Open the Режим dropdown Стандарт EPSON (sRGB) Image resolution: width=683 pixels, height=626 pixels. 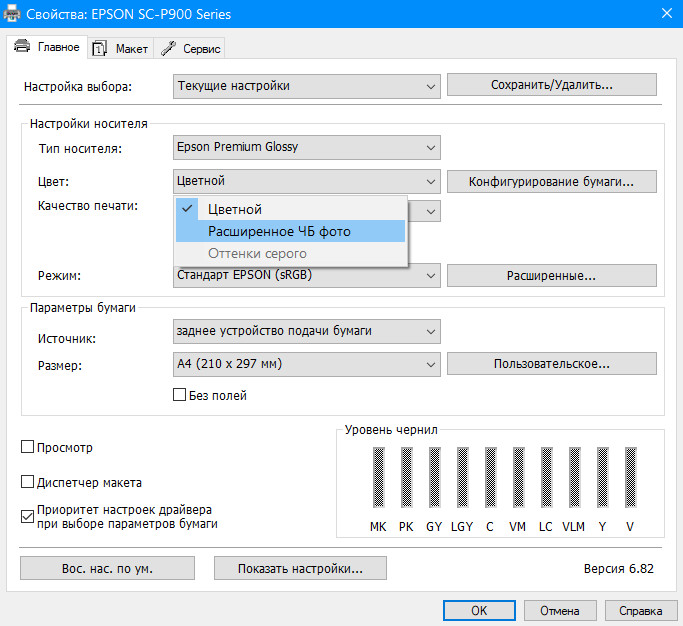click(x=307, y=276)
